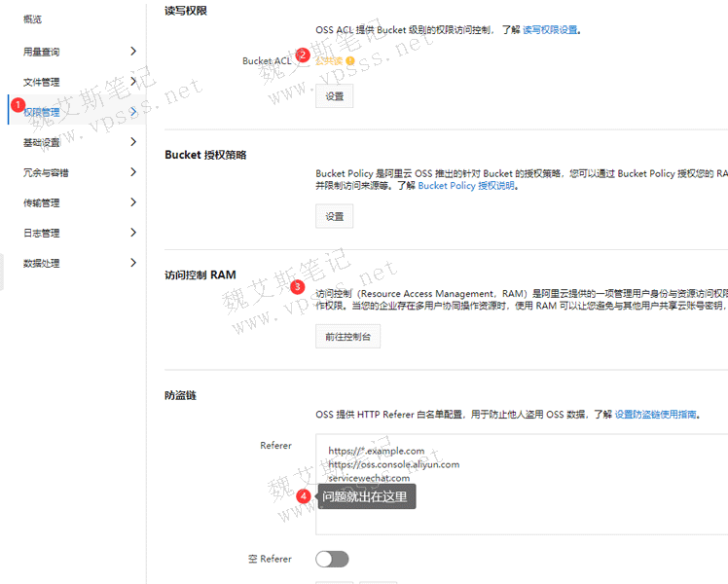Click red annotation marker number 1
This screenshot has width=728, height=584.
pyautogui.click(x=17, y=104)
